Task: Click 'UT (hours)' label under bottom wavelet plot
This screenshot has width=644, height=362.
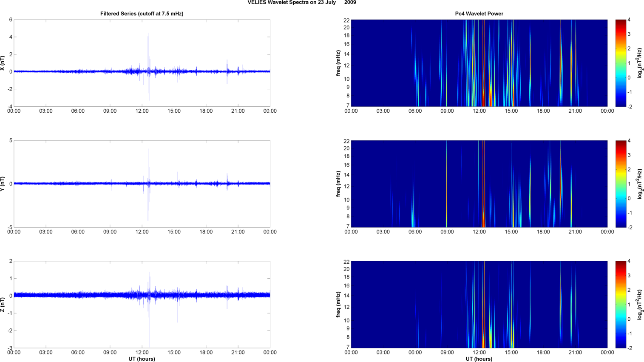Action: (479, 359)
